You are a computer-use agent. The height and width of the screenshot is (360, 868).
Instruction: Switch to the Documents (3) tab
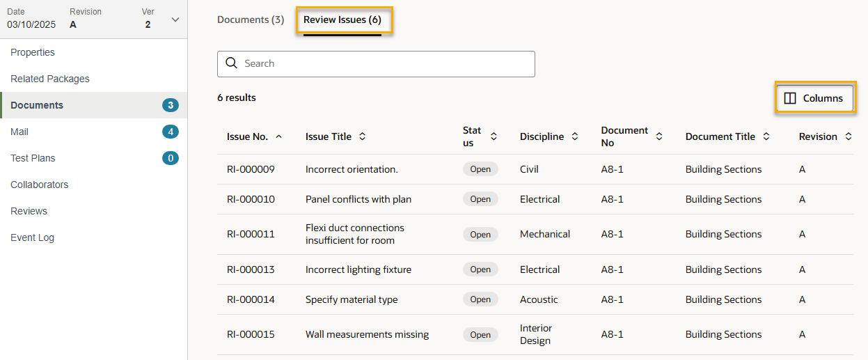point(251,19)
